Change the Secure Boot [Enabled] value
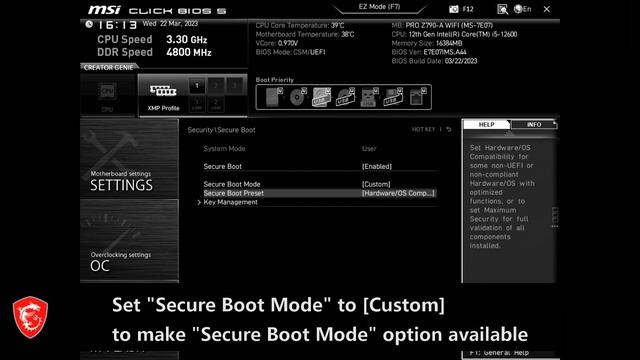 (377, 167)
